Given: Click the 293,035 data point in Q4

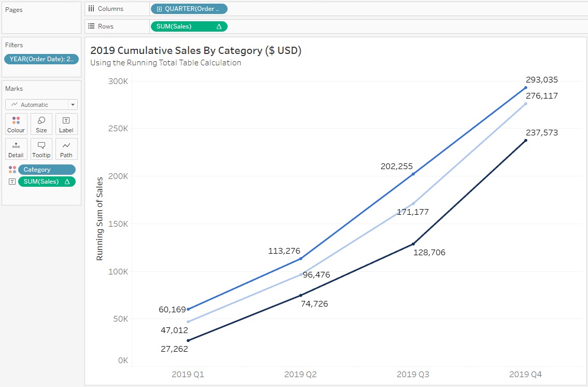Looking at the screenshot, I should pyautogui.click(x=525, y=88).
